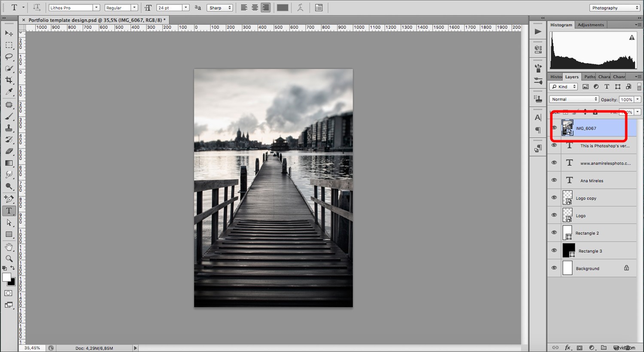The width and height of the screenshot is (644, 352).
Task: Open the Paths panel tab
Action: click(x=589, y=77)
